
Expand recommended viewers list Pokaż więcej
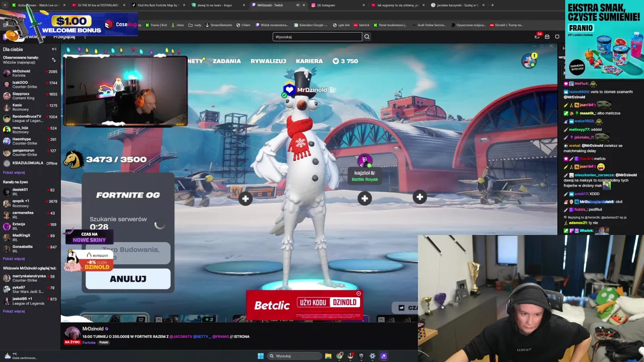(x=14, y=311)
